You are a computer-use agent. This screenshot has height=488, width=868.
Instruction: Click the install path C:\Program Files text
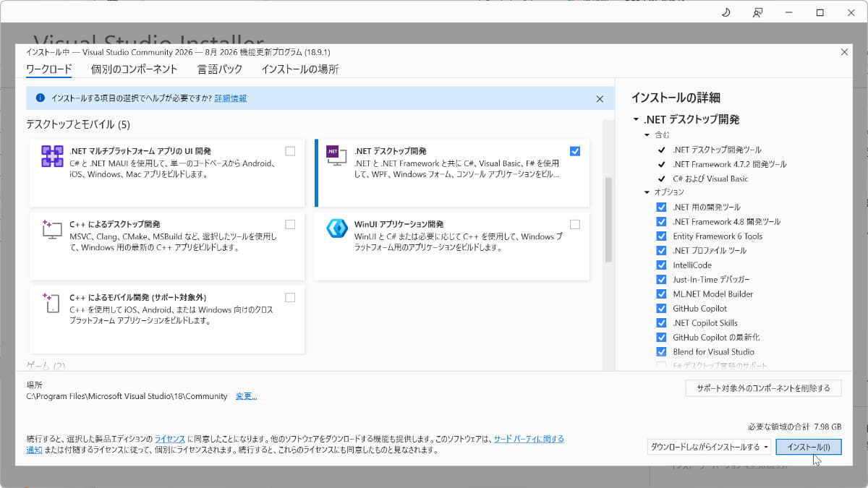click(x=127, y=396)
